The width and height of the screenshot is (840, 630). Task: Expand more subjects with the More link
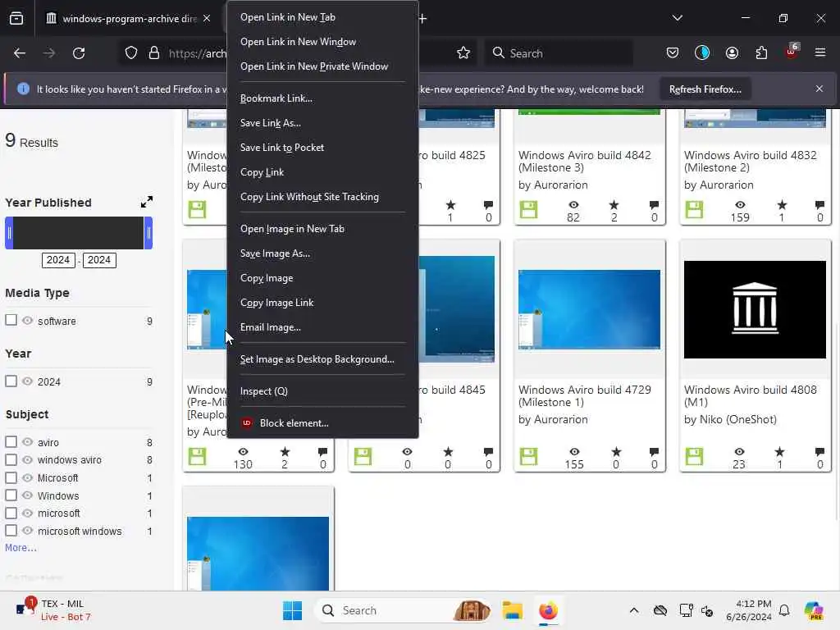coord(21,547)
